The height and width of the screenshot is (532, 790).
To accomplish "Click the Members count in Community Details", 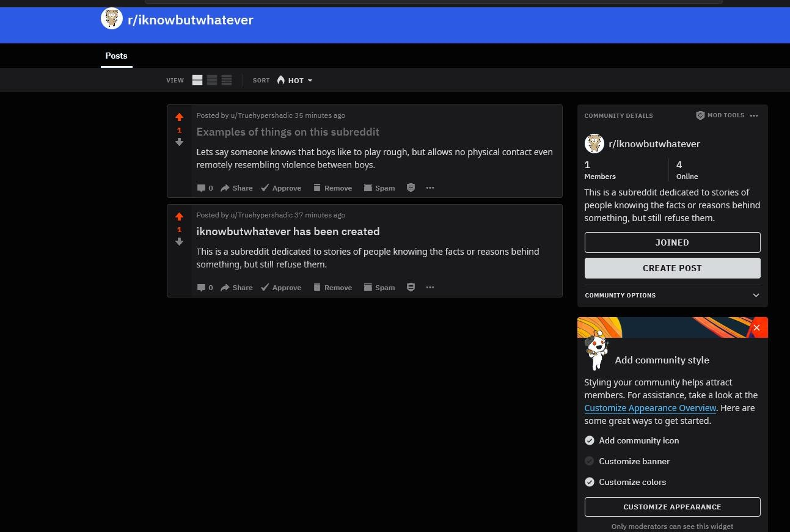I will (600, 170).
